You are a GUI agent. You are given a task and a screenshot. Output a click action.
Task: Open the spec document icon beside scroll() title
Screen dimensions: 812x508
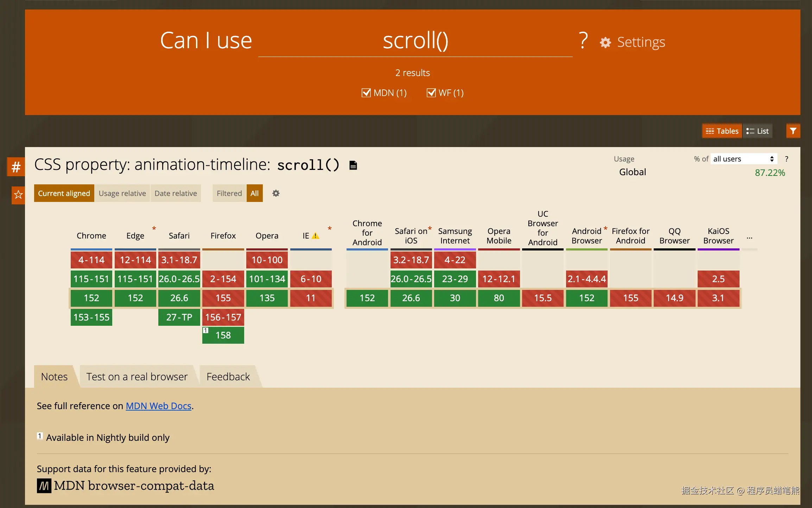(x=353, y=165)
